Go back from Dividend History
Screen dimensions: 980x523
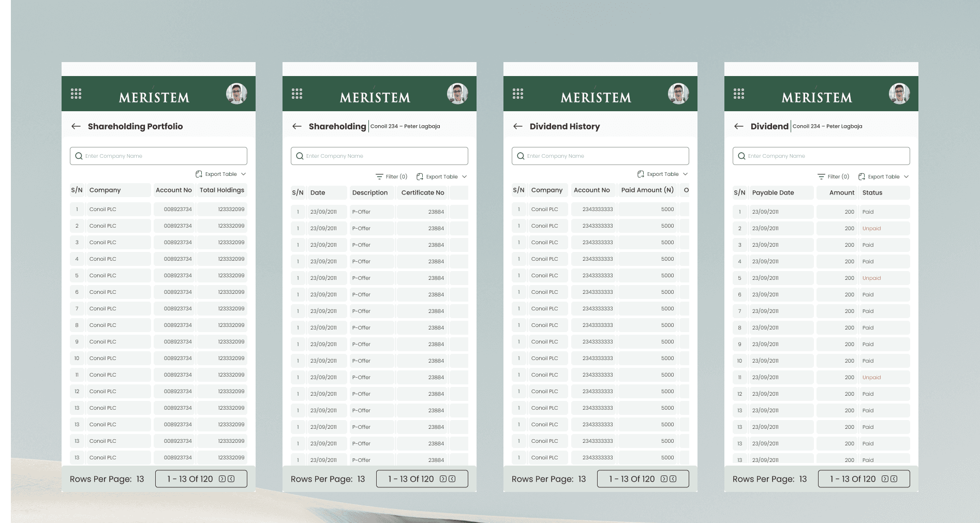(518, 126)
